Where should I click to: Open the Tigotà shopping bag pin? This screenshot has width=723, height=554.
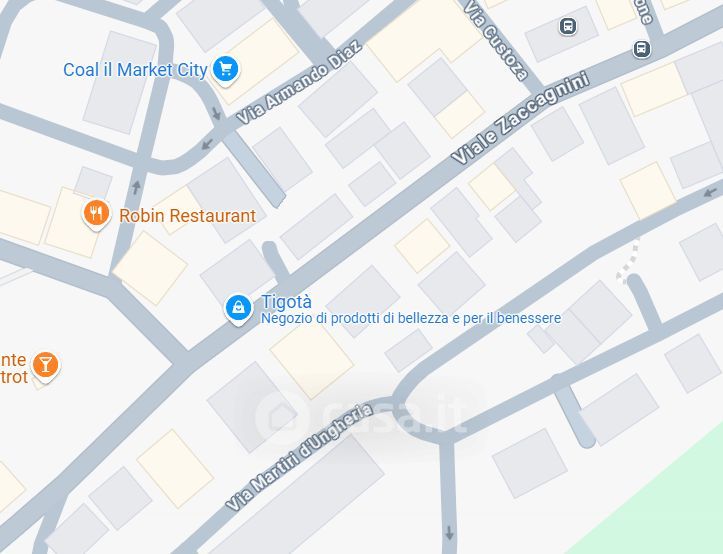(x=238, y=308)
